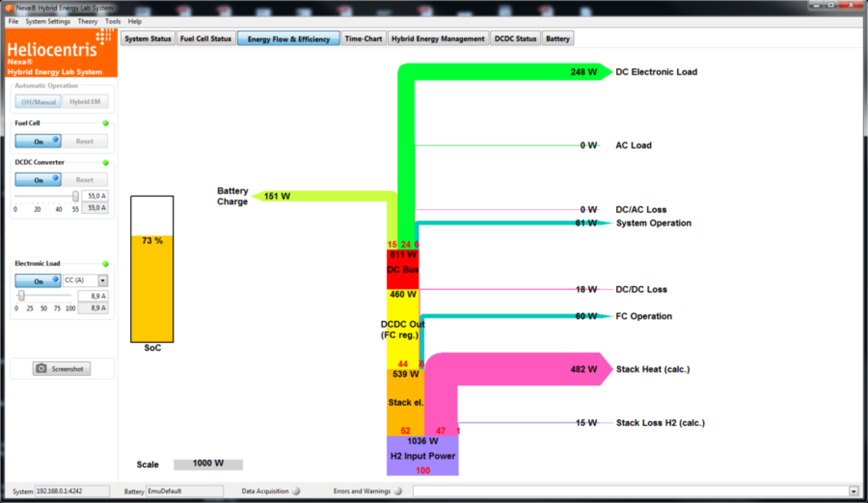Expand the Errors and Warnings message dropdown
The width and height of the screenshot is (868, 503).
(x=853, y=491)
